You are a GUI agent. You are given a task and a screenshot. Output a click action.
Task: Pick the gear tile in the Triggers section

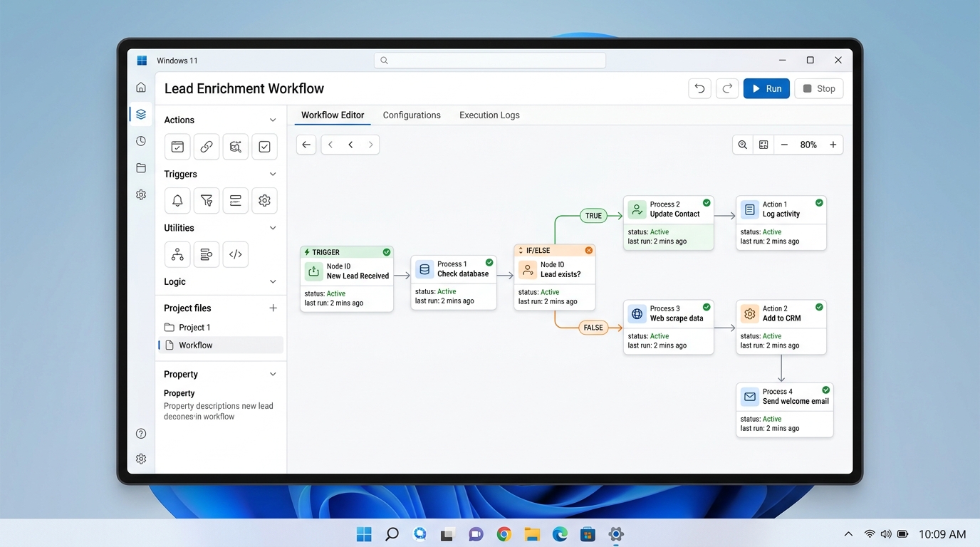click(x=264, y=201)
